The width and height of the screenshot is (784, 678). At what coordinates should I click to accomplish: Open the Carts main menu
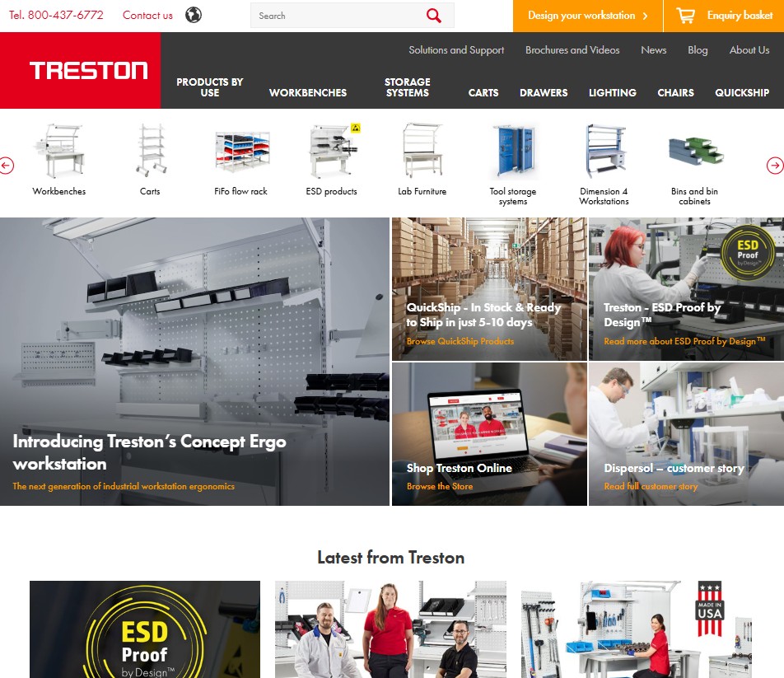tap(483, 92)
